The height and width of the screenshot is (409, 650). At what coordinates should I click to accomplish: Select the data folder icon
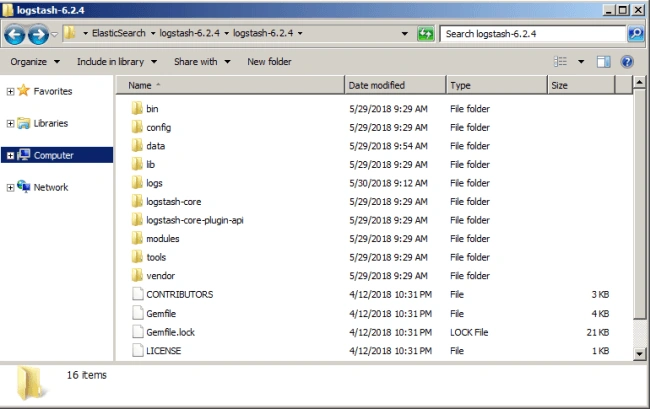[x=137, y=146]
